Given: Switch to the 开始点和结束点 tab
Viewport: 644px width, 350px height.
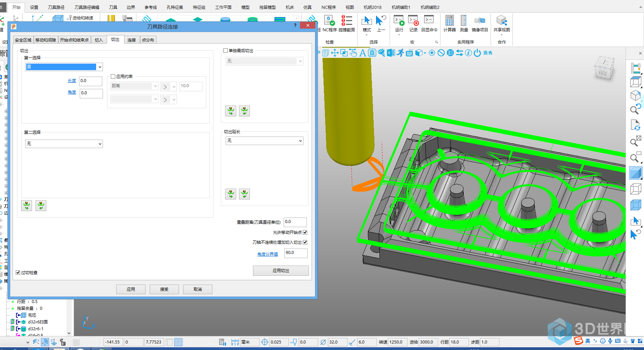Looking at the screenshot, I should coord(74,40).
